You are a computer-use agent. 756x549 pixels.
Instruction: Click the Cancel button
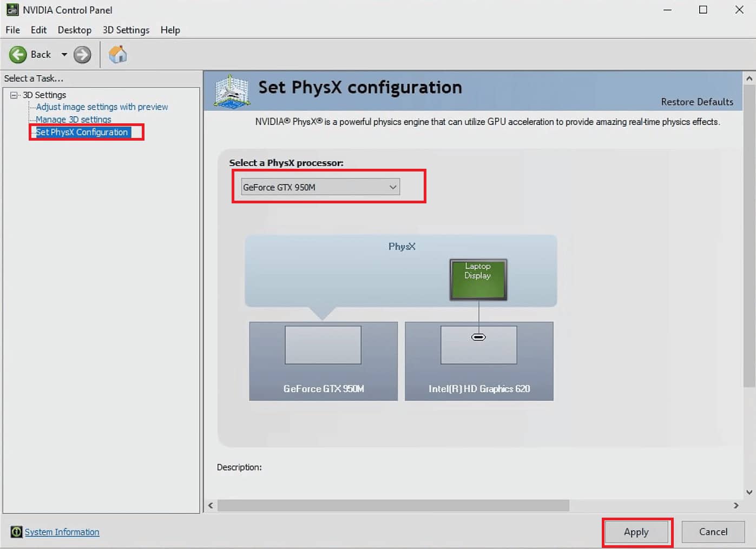point(713,532)
